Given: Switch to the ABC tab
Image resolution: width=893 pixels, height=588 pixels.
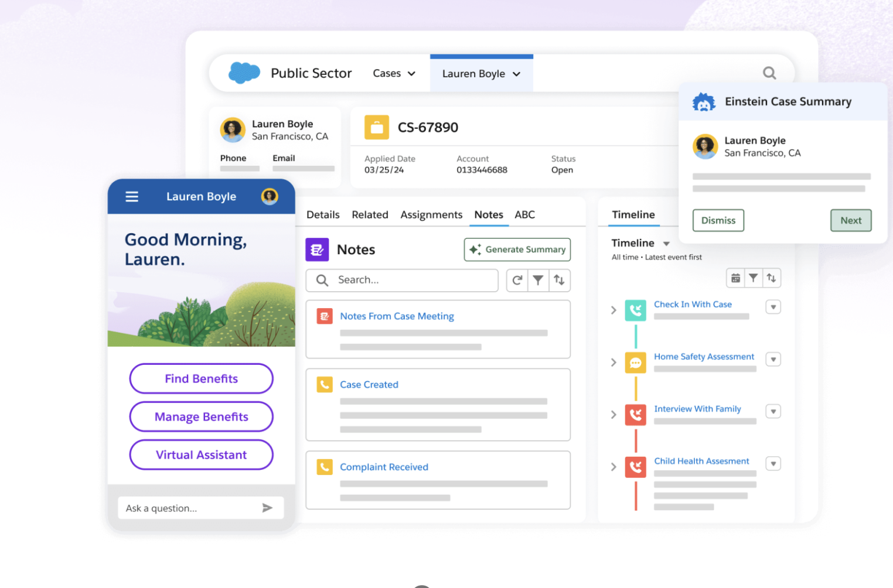Looking at the screenshot, I should coord(525,215).
